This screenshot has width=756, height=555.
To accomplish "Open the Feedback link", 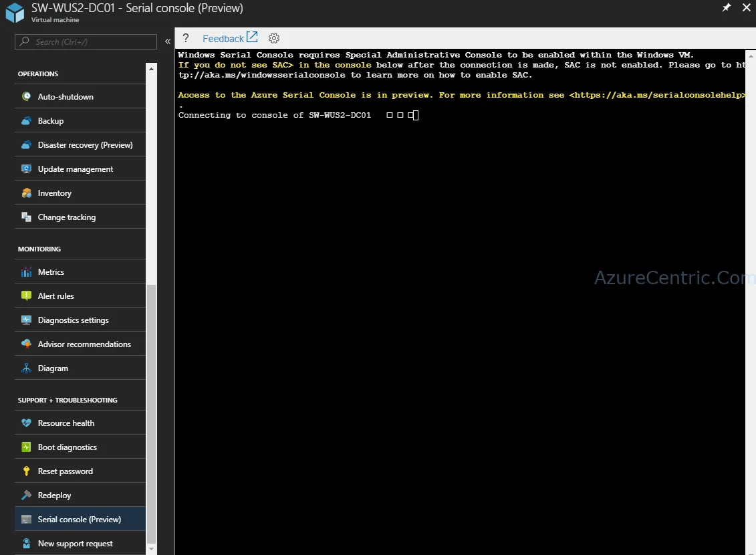I will tap(230, 38).
